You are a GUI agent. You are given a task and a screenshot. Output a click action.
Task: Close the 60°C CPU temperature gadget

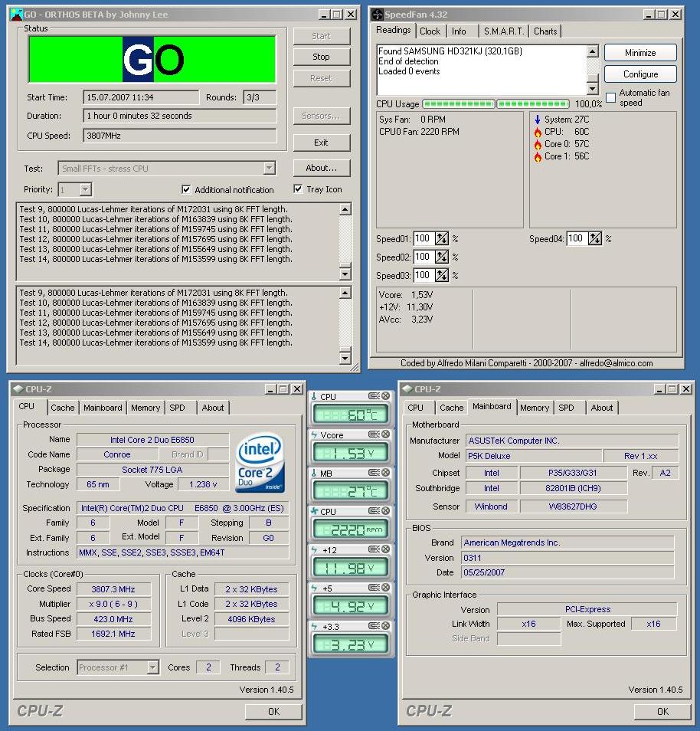click(386, 396)
